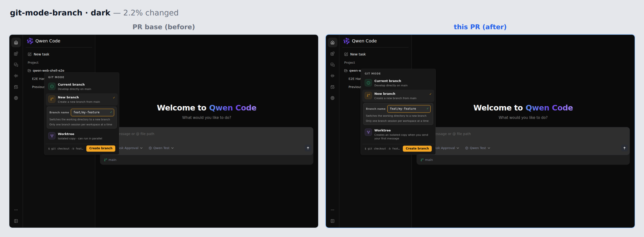Open the three-dots more icon in the after sidebar

coord(332,210)
